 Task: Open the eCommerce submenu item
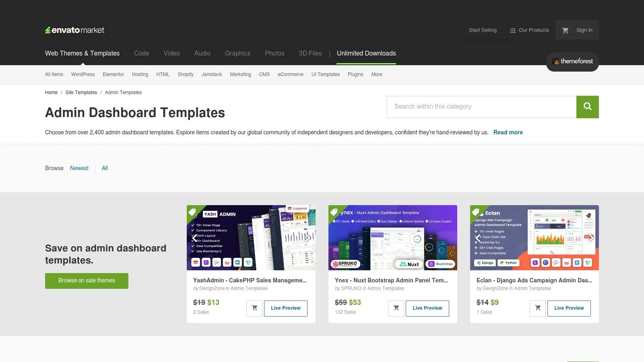click(x=291, y=74)
